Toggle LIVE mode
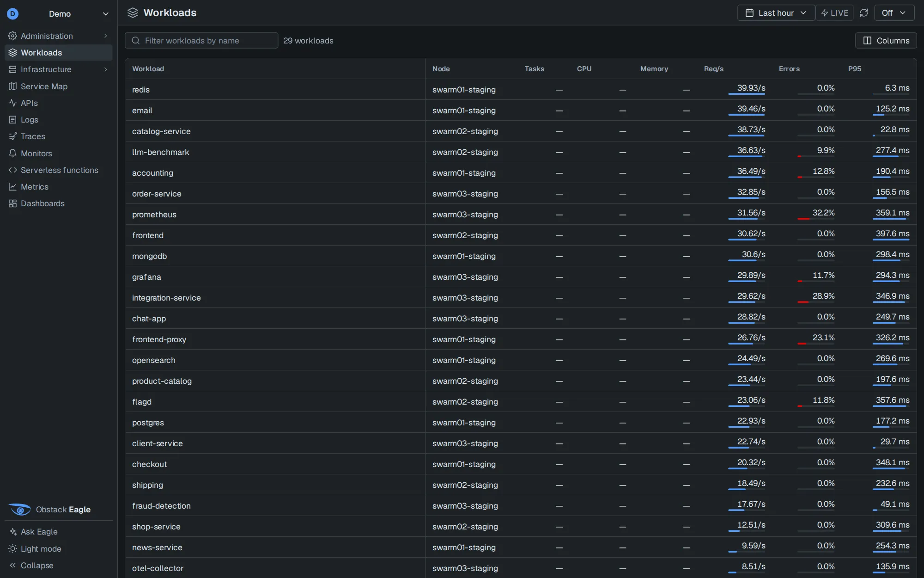This screenshot has width=924, height=578. pyautogui.click(x=834, y=13)
